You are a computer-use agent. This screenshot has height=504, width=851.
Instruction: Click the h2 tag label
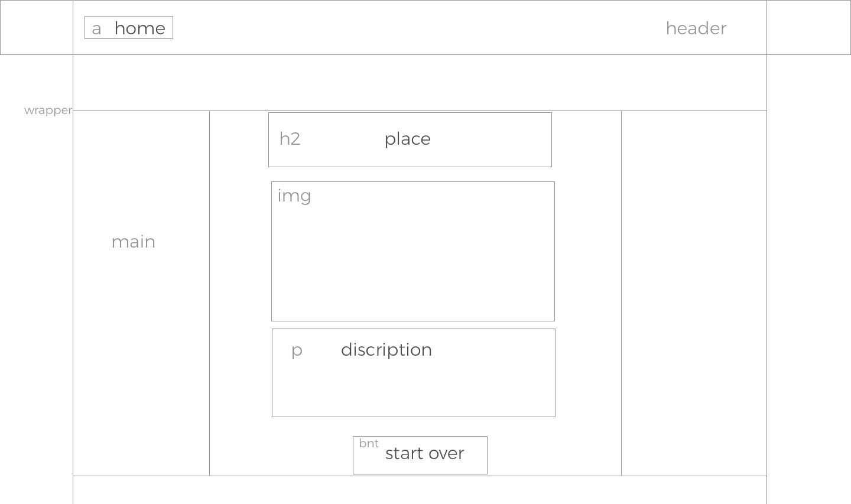tap(290, 139)
